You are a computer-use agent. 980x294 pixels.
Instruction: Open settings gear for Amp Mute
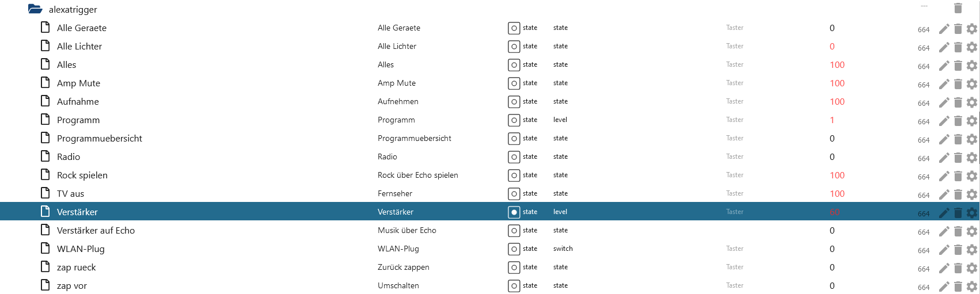[x=972, y=84]
